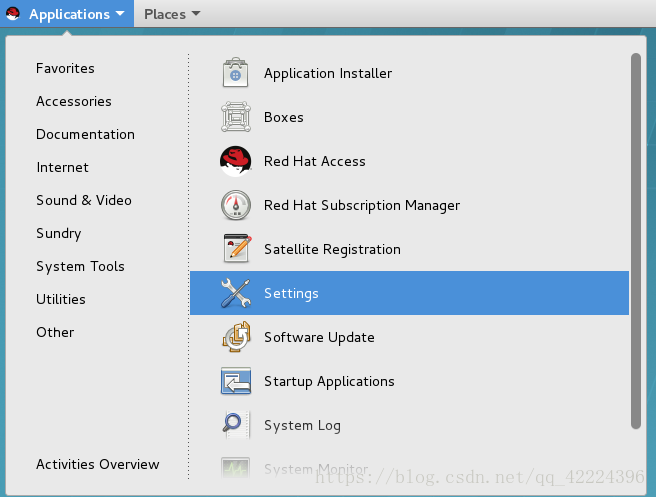Open the Boxes app icon
Viewport: 656px width, 497px height.
click(236, 118)
